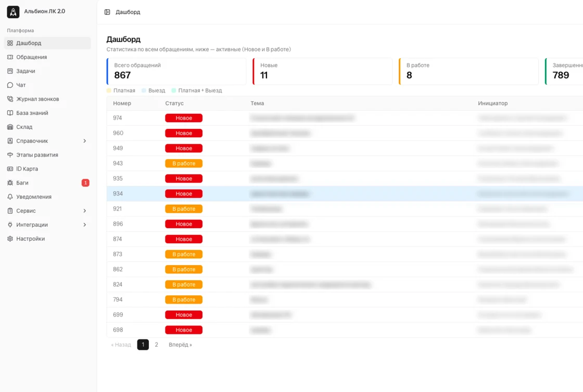The width and height of the screenshot is (583, 392).
Task: Click the Альбион rocket logo icon
Action: tap(13, 12)
